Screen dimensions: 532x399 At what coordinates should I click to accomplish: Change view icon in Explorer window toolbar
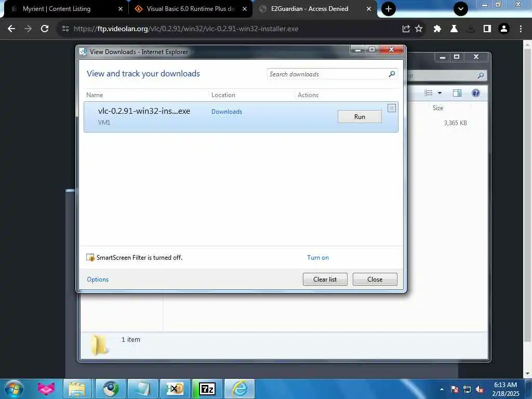[x=429, y=93]
